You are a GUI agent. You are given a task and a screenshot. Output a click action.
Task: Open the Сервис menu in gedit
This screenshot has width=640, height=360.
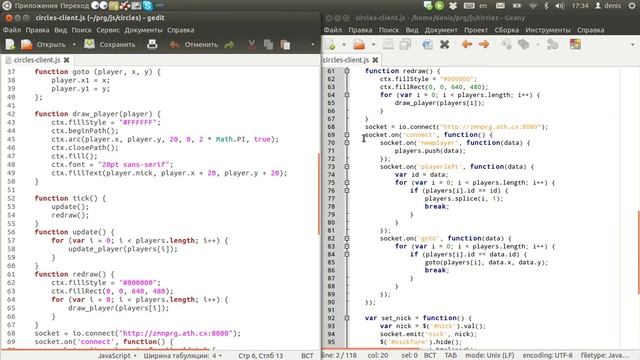[108, 30]
